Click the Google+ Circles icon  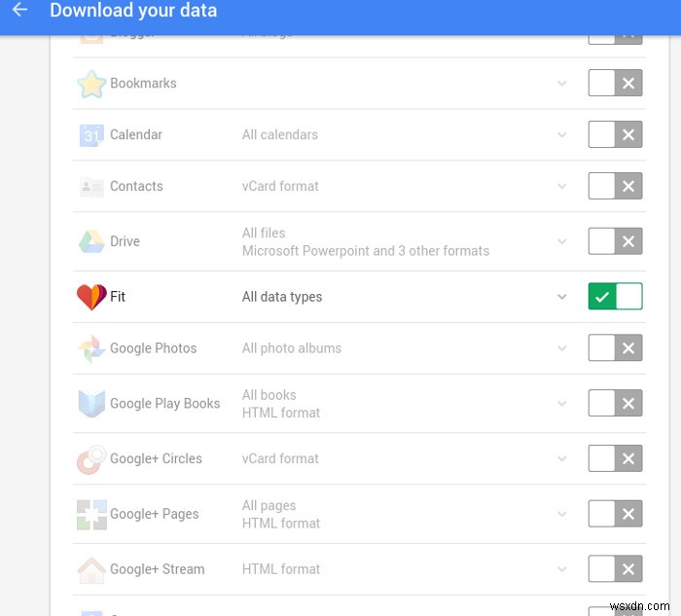click(x=91, y=459)
